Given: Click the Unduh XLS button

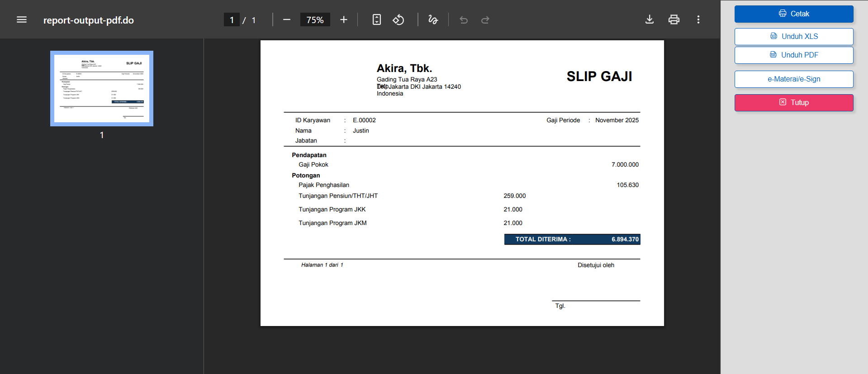Looking at the screenshot, I should click(794, 37).
